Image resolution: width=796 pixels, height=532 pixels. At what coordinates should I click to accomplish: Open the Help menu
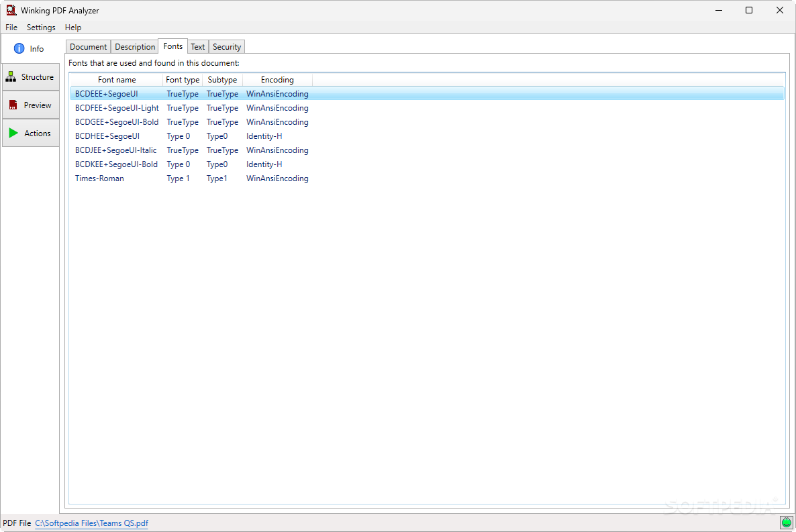click(x=73, y=28)
